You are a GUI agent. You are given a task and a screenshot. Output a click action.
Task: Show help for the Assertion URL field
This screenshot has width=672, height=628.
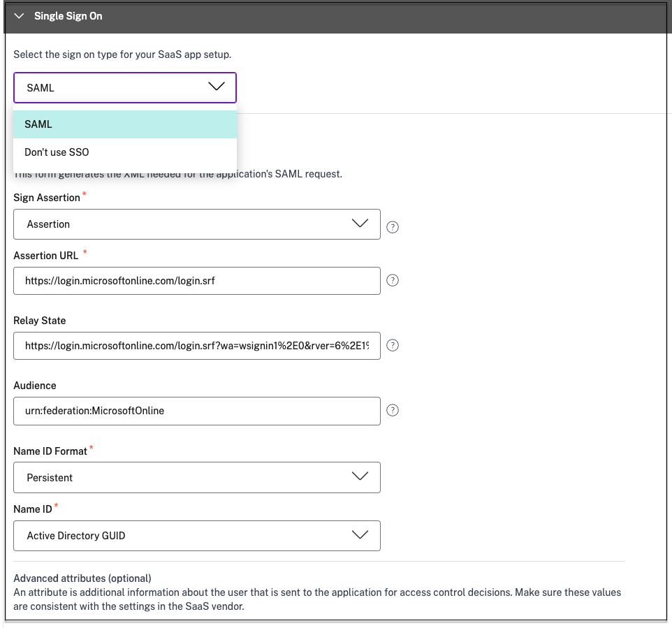[x=393, y=280]
